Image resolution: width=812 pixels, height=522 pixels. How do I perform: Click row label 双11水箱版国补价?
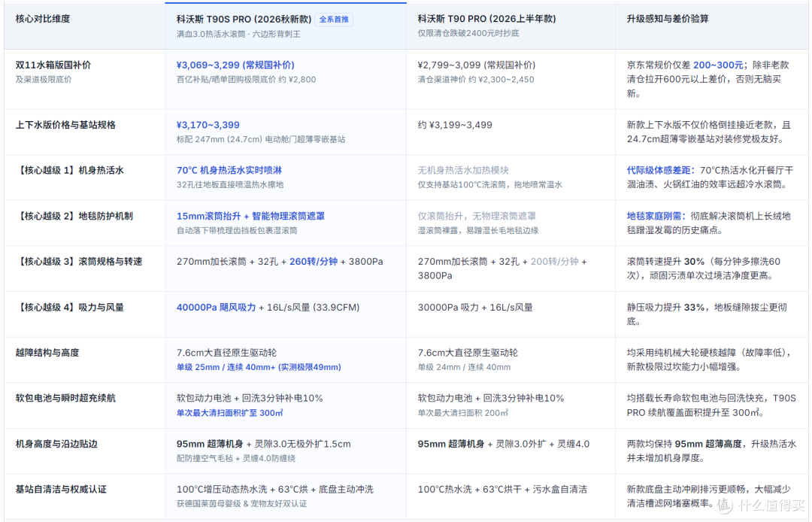(x=53, y=65)
